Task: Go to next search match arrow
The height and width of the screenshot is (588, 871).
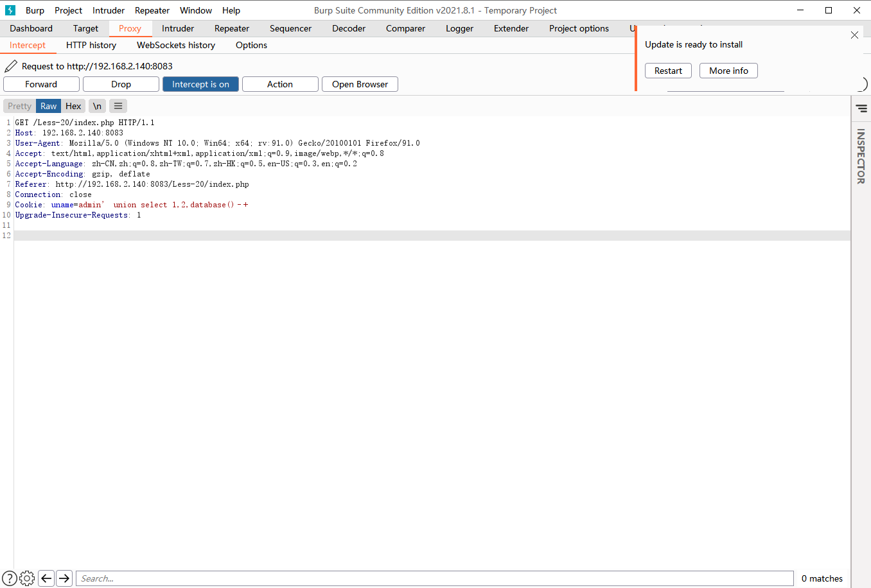Action: pos(64,578)
